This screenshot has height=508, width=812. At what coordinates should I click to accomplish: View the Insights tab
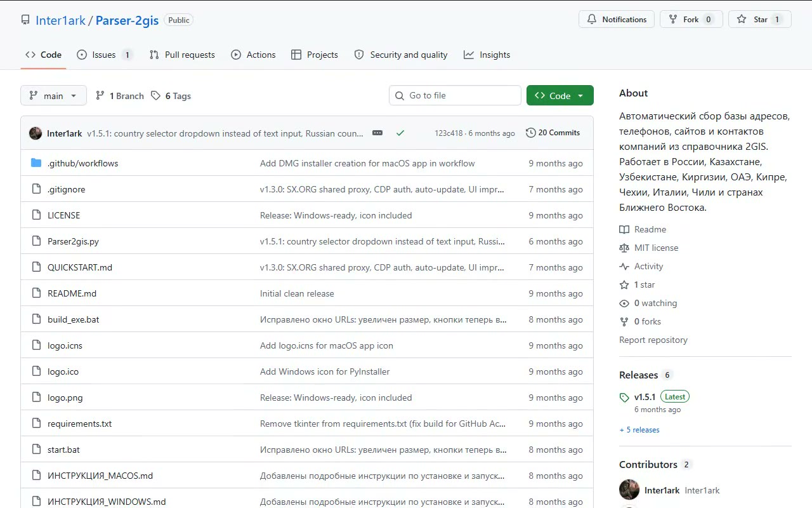[x=487, y=55]
